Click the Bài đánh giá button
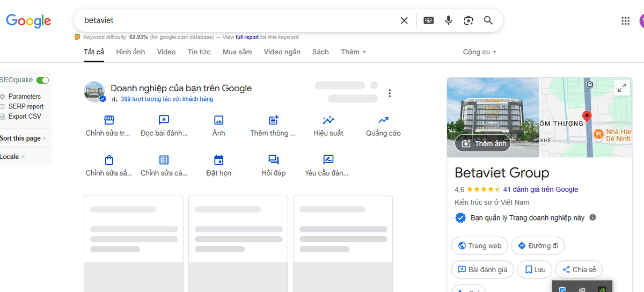 [482, 269]
